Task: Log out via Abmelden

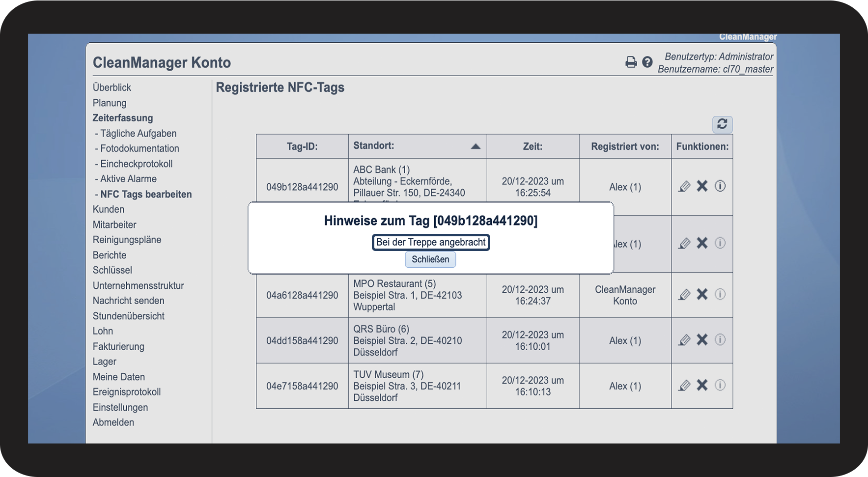Action: click(113, 422)
